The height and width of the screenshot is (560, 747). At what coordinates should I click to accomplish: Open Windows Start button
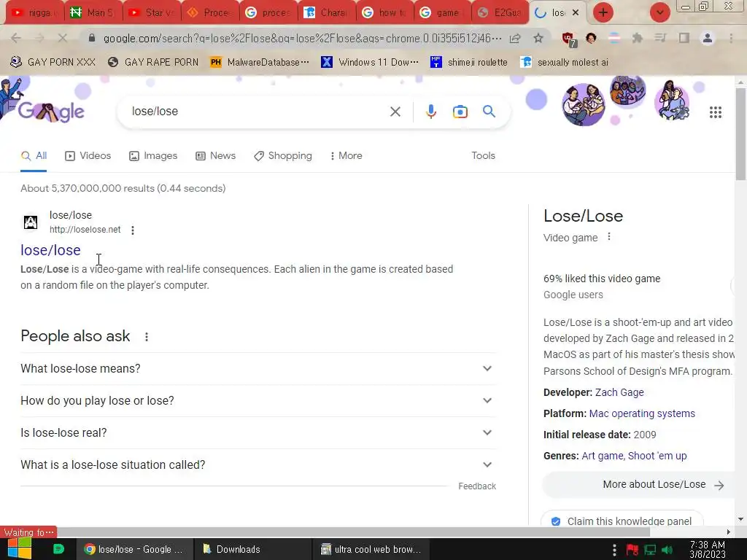(x=19, y=548)
